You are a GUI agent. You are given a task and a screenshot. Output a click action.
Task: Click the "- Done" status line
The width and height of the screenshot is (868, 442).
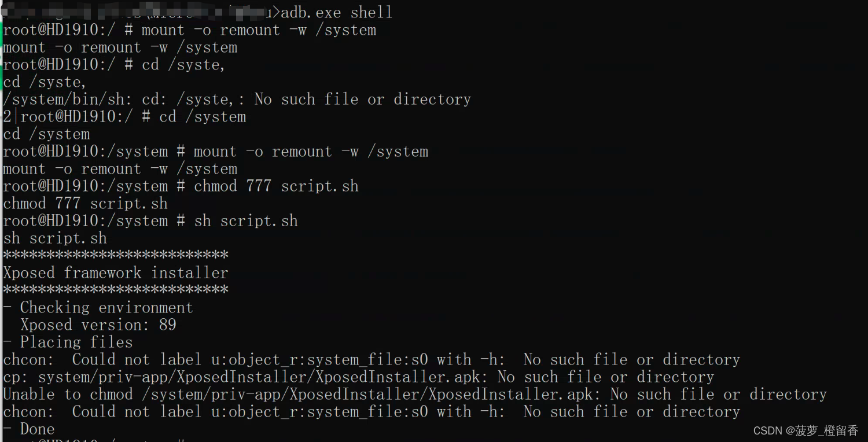point(29,429)
